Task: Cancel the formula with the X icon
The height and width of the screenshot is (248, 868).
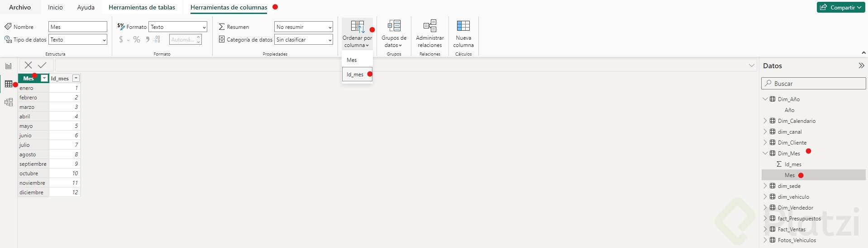Action: (28, 65)
